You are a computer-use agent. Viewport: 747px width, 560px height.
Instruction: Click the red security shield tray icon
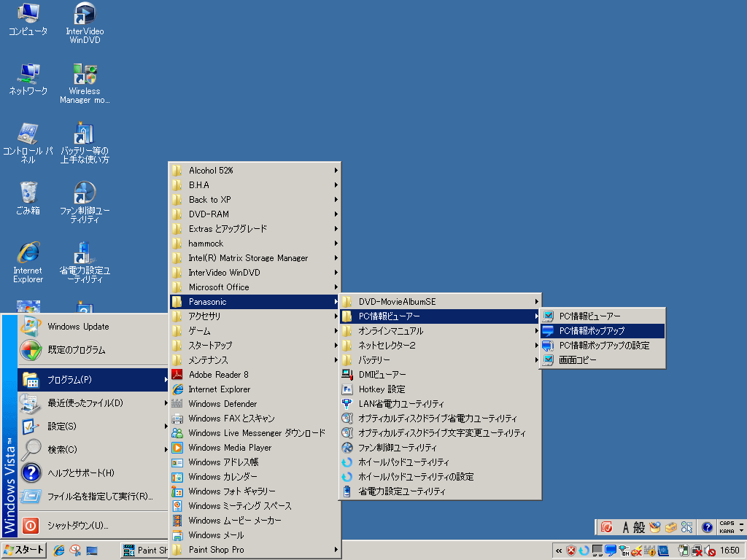coord(570,551)
